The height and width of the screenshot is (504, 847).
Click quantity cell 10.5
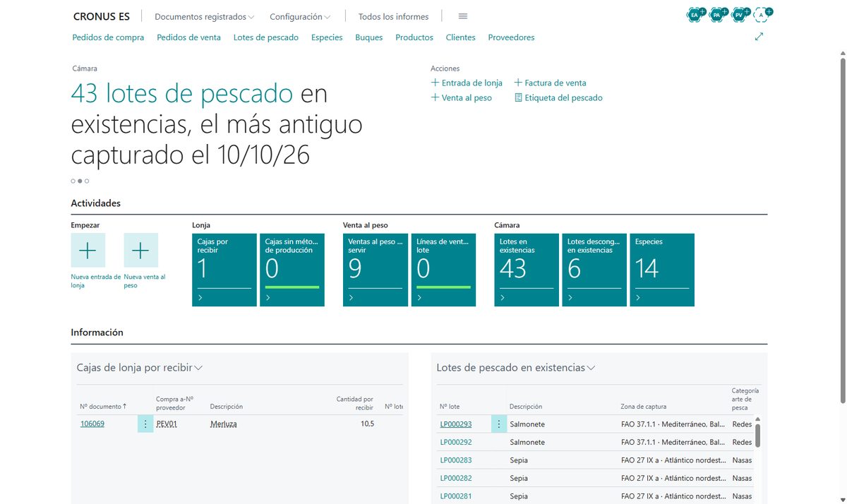coord(367,424)
